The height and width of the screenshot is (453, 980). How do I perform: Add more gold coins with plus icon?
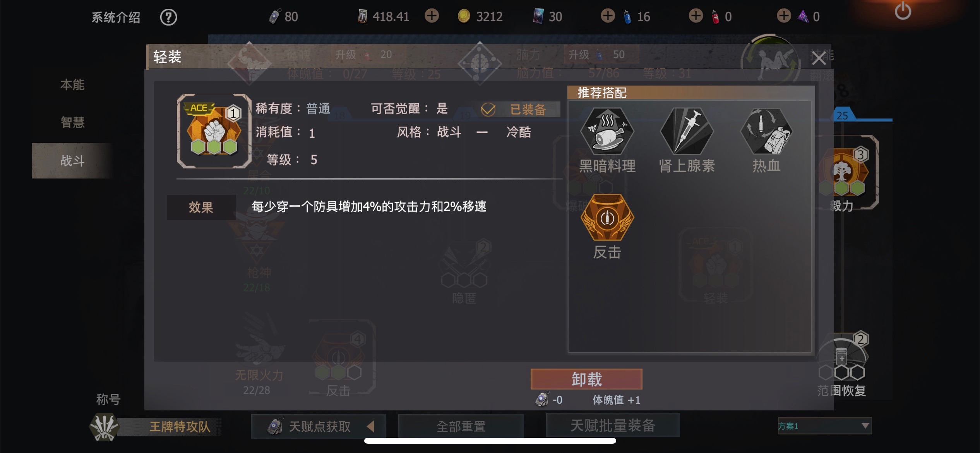point(432,16)
